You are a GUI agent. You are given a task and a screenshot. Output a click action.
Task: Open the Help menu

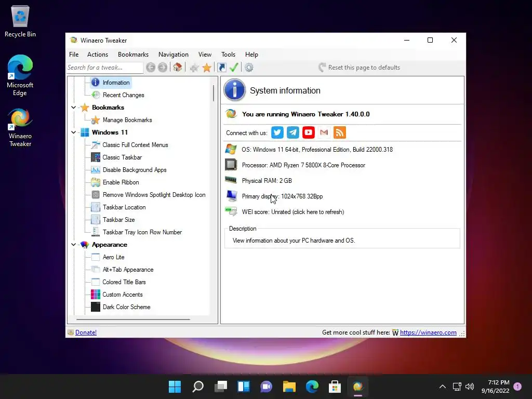252,54
